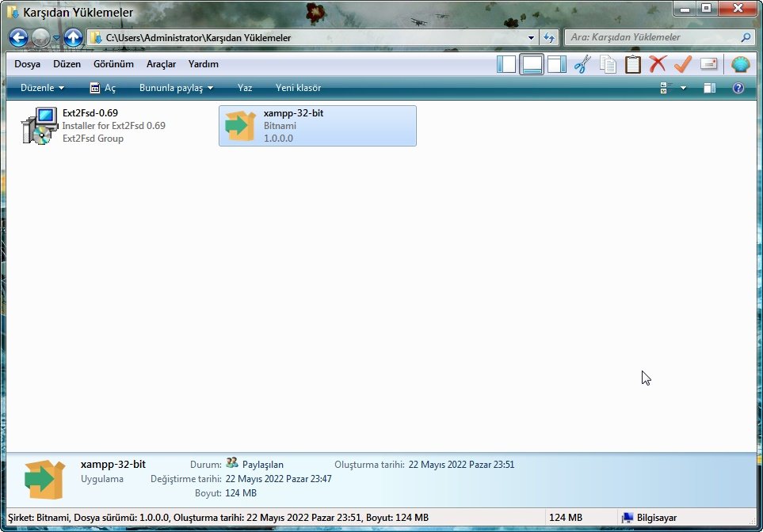Open the Görünüm menu
Image resolution: width=763 pixels, height=532 pixels.
113,64
